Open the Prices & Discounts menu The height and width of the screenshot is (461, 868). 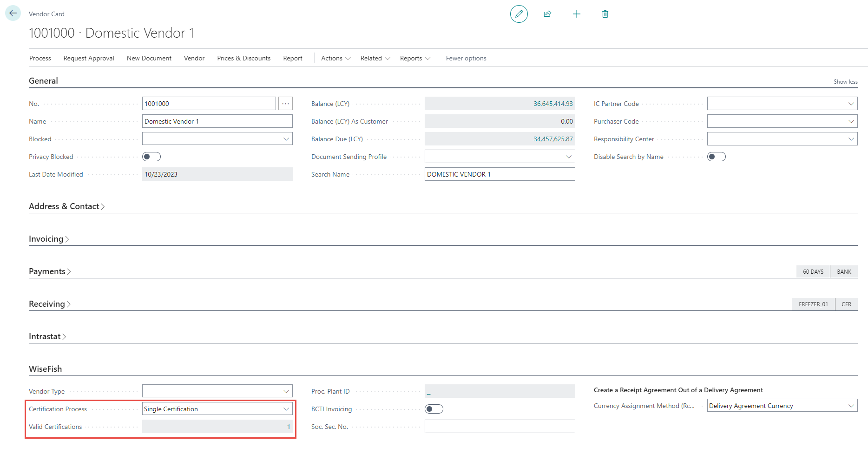[243, 58]
